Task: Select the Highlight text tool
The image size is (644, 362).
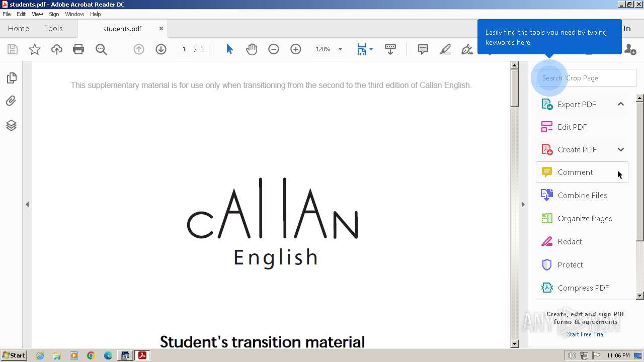Action: (x=445, y=49)
